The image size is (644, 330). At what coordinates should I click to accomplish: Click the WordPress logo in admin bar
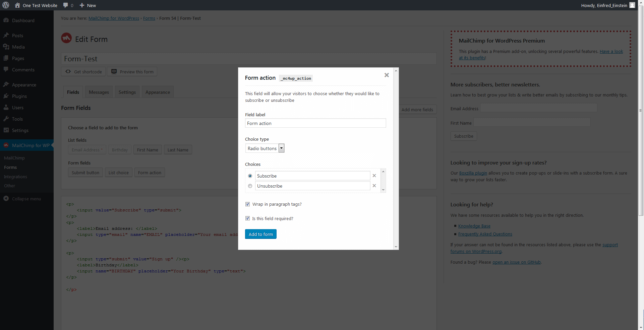coord(6,5)
